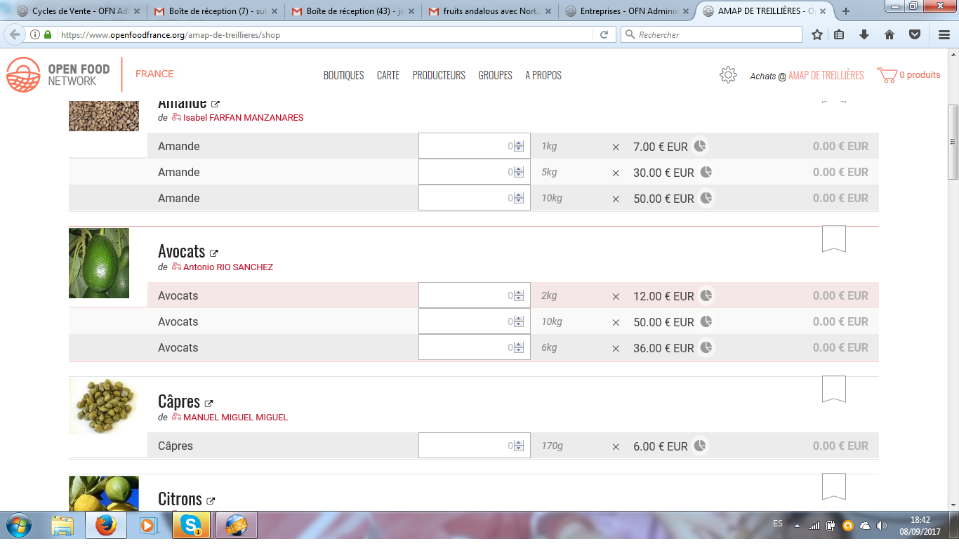959x560 pixels.
Task: Click pie chart icon in Amande 10kg row
Action: pos(706,198)
